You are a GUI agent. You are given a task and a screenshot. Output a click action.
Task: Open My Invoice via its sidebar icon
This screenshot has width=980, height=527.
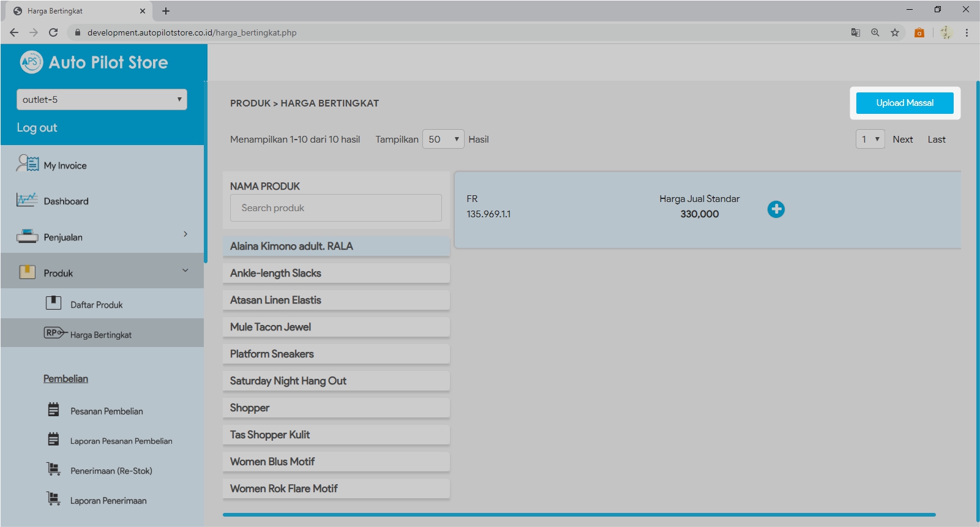[x=28, y=164]
